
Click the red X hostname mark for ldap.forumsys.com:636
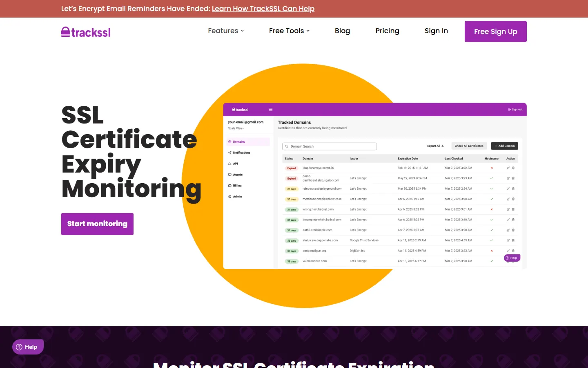point(492,168)
